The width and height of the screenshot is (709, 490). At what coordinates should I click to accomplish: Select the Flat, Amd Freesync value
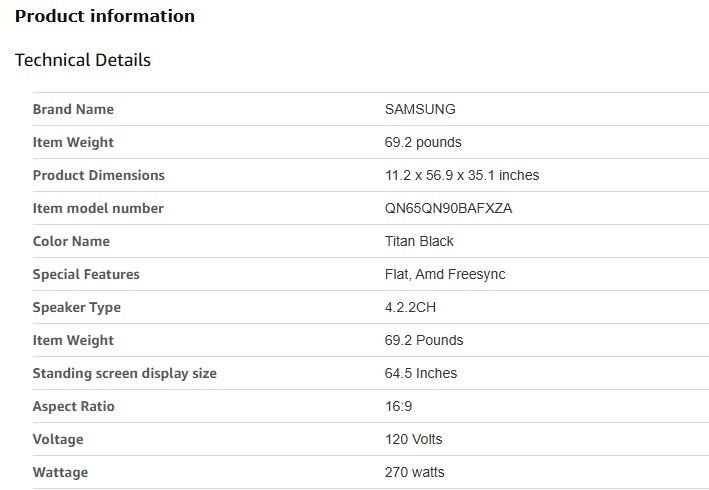[446, 274]
